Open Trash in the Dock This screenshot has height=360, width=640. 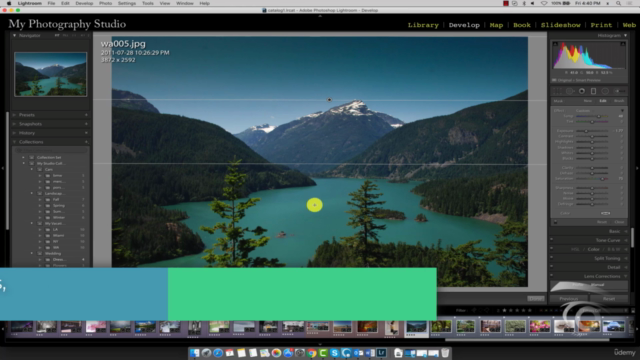pyautogui.click(x=445, y=353)
